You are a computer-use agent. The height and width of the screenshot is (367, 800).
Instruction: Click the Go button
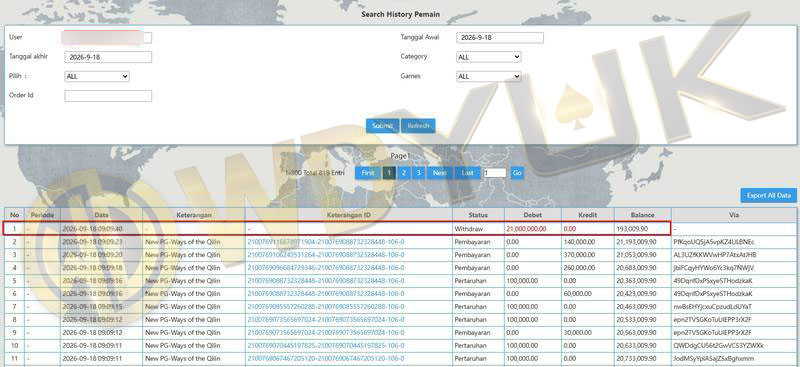click(x=517, y=173)
